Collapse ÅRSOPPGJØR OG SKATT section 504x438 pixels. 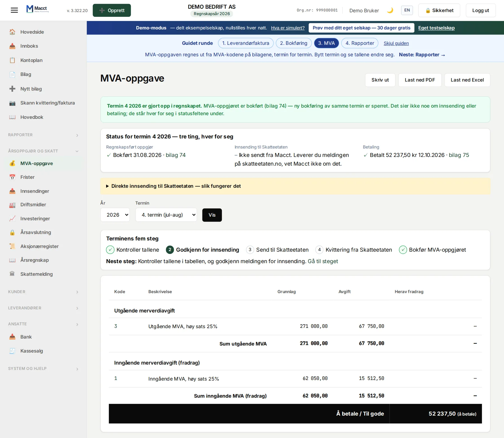coord(43,151)
